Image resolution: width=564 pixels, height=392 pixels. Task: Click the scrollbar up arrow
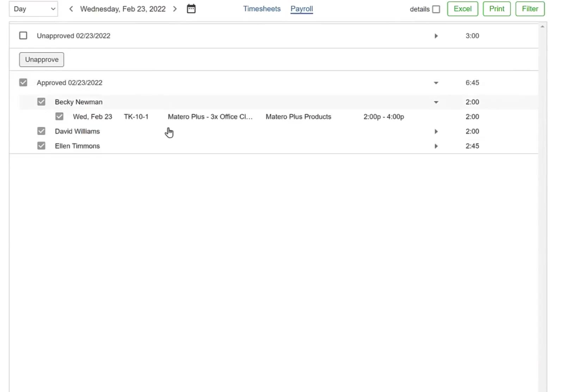point(542,26)
